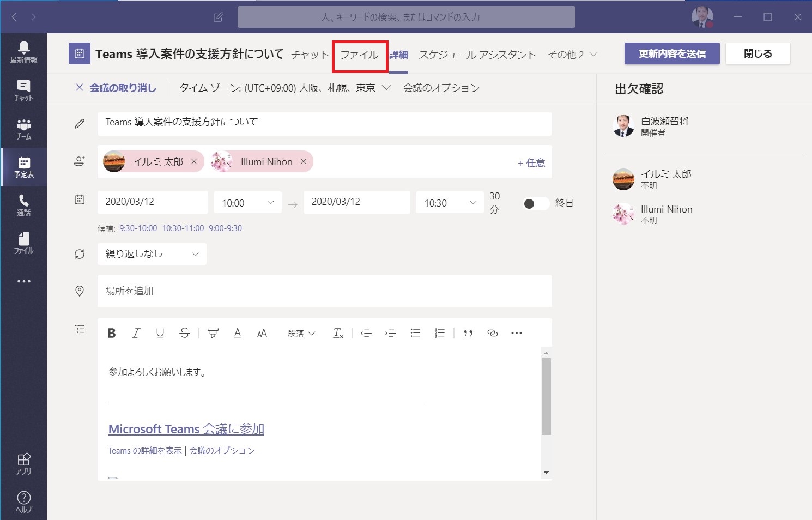
Task: Open the 10:30 end time dropdown
Action: (x=450, y=203)
